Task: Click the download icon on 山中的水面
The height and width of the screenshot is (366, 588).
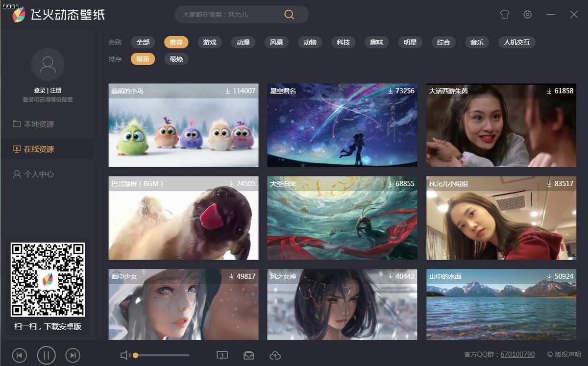Action: (x=549, y=276)
